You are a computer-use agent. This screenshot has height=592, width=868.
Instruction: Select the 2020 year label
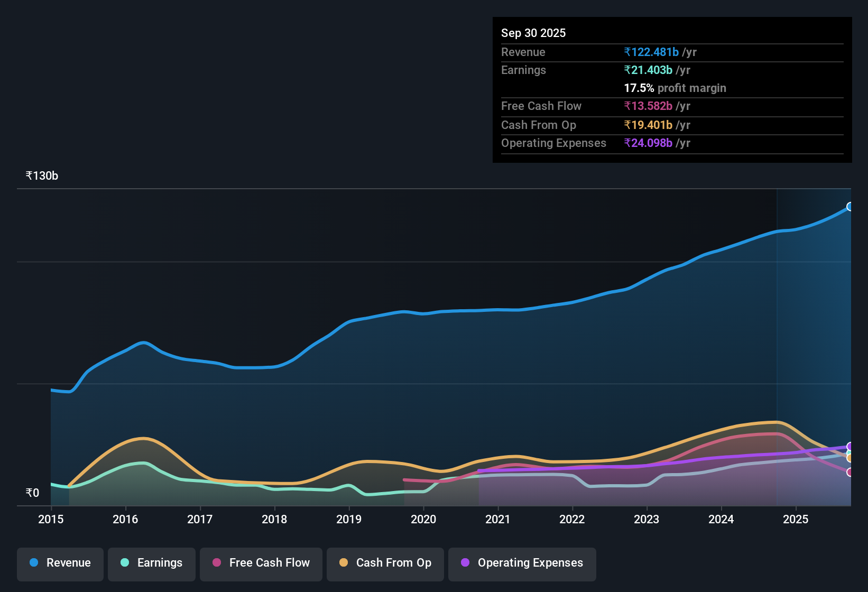click(423, 520)
